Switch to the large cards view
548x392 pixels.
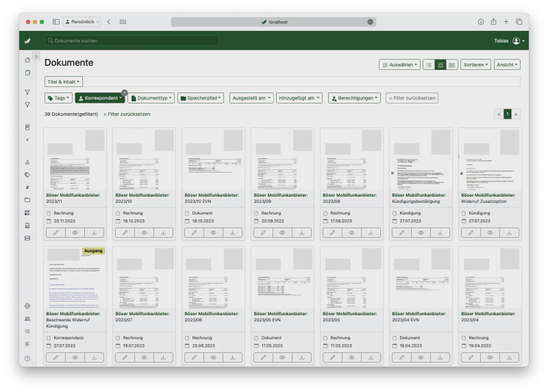click(x=452, y=65)
